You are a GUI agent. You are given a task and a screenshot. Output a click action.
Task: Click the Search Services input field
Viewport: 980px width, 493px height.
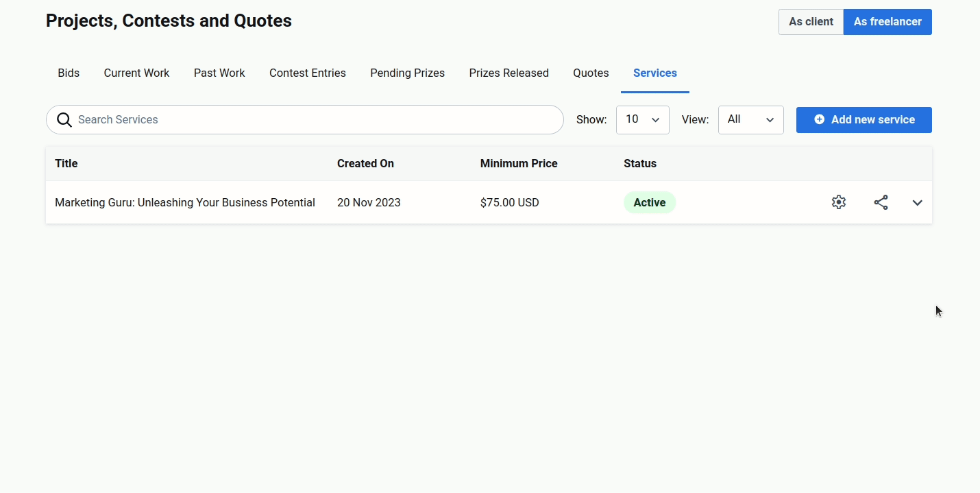pyautogui.click(x=315, y=120)
